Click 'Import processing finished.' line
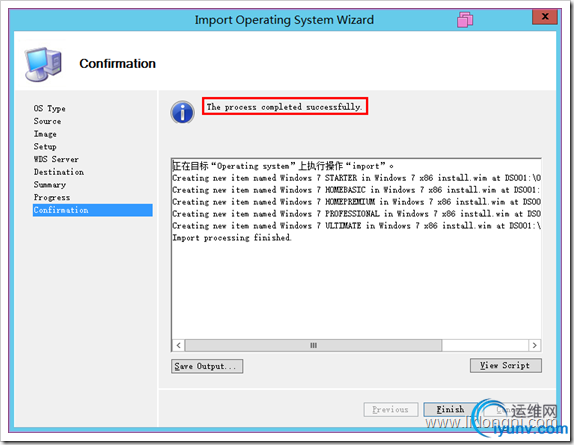Screen dimensions: 574x445 pos(232,238)
